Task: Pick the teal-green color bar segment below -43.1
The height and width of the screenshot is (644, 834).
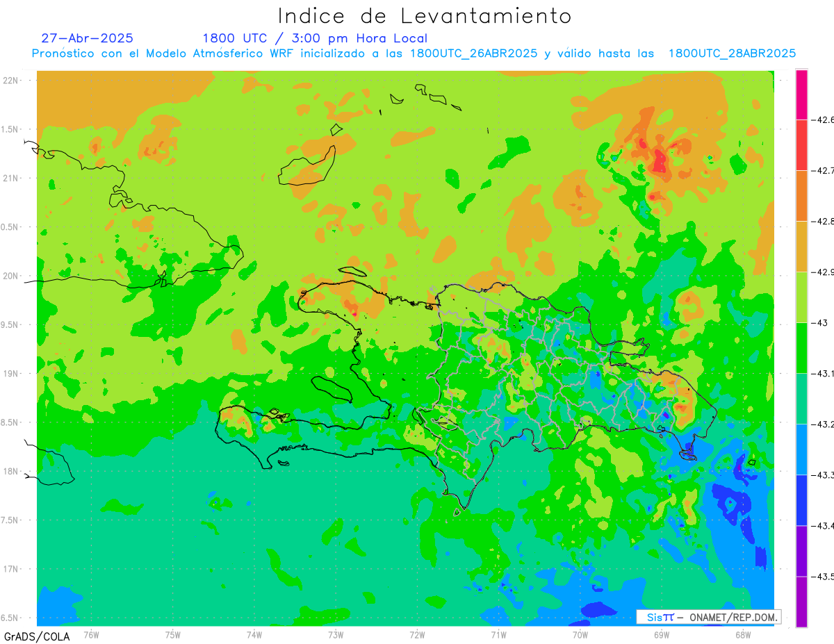Action: (801, 398)
